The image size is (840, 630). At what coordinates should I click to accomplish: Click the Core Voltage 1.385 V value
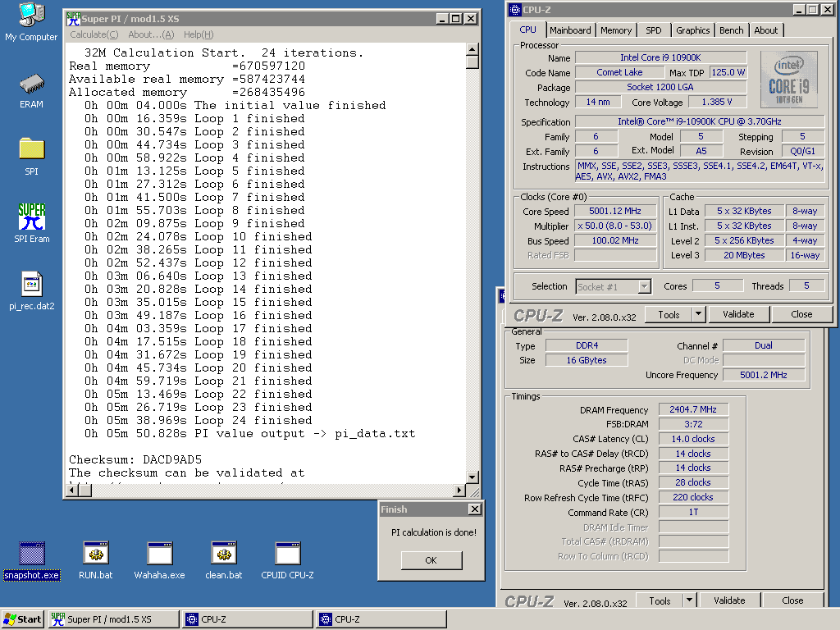pos(717,102)
